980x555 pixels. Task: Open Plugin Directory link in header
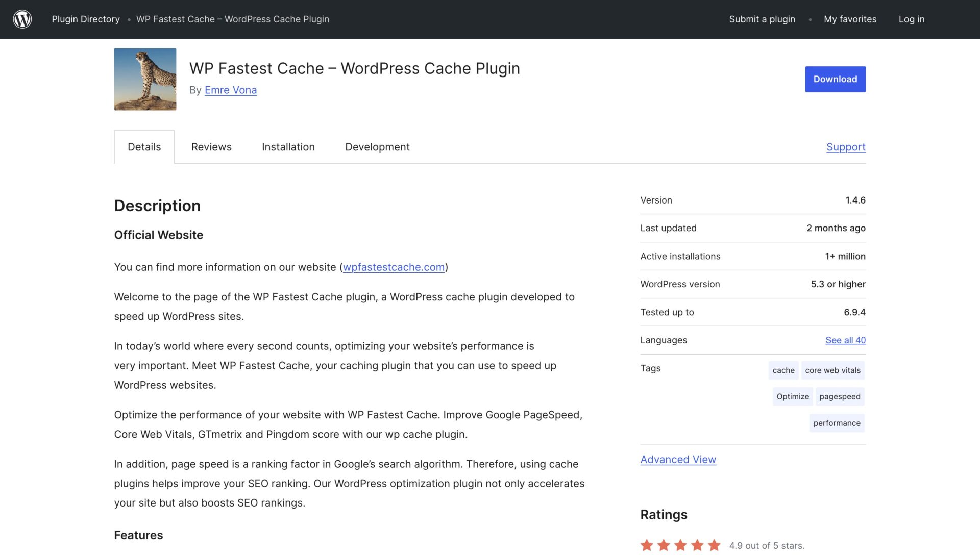pos(86,19)
